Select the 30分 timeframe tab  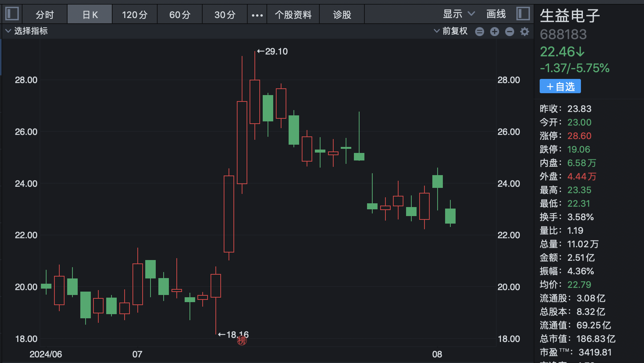[x=225, y=15]
